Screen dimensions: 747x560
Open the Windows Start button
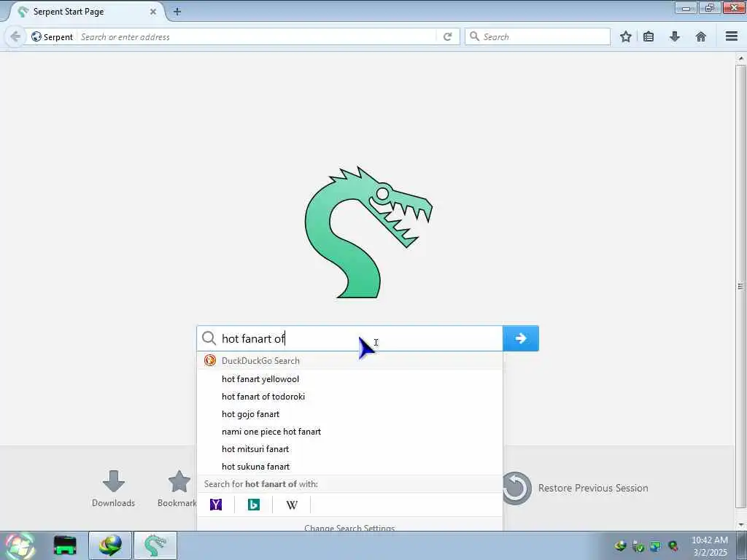(19, 545)
